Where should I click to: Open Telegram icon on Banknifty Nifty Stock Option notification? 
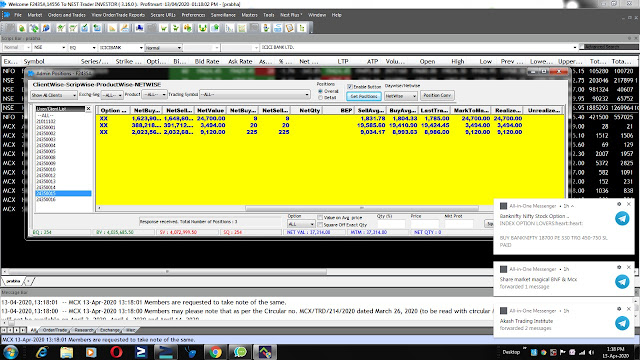[622, 219]
